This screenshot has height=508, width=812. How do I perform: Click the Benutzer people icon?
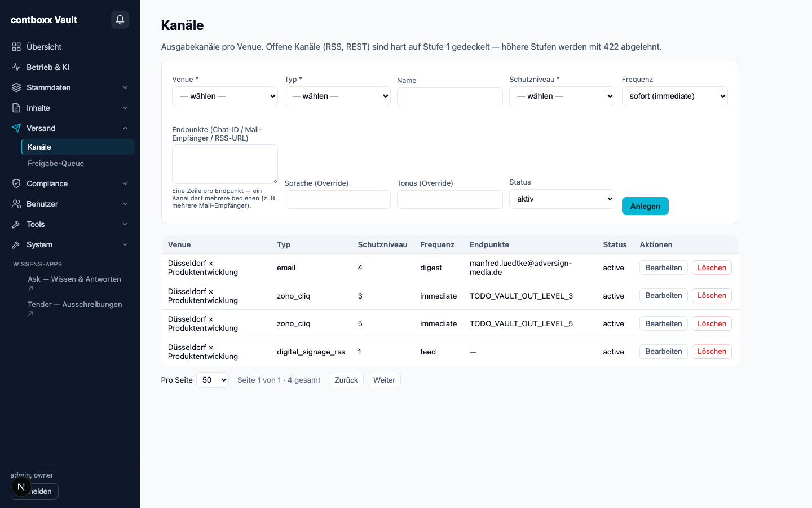point(16,204)
